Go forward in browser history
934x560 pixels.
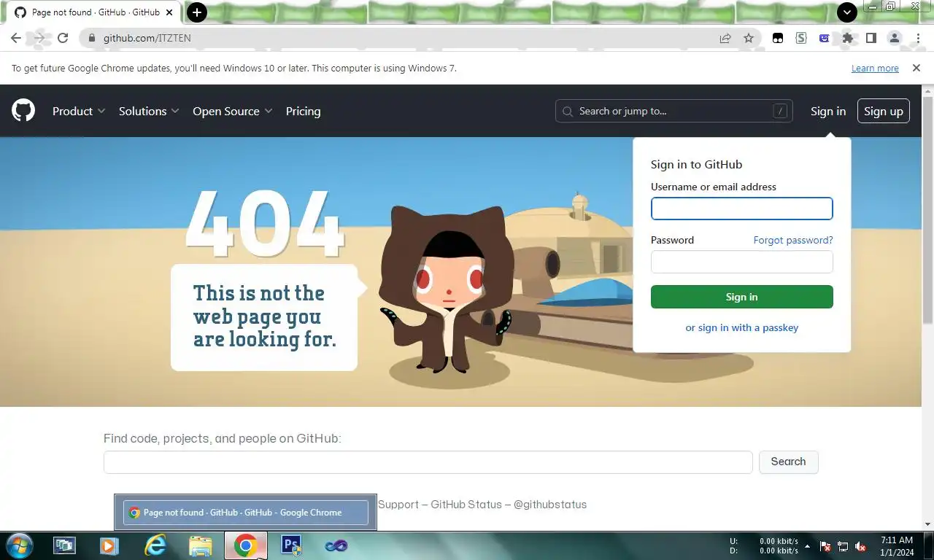coord(39,38)
